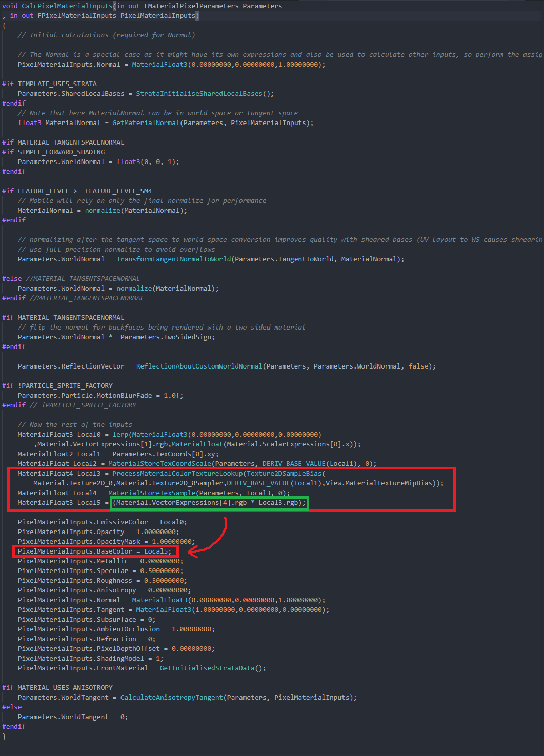The image size is (544, 756).
Task: Click the 'Now the rest of the inputs' comment
Action: tap(75, 424)
